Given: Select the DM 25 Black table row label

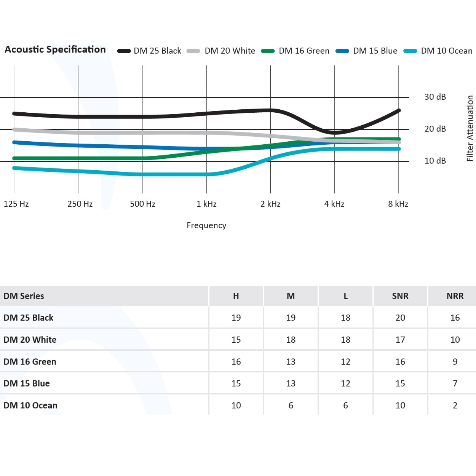Looking at the screenshot, I should 29,318.
